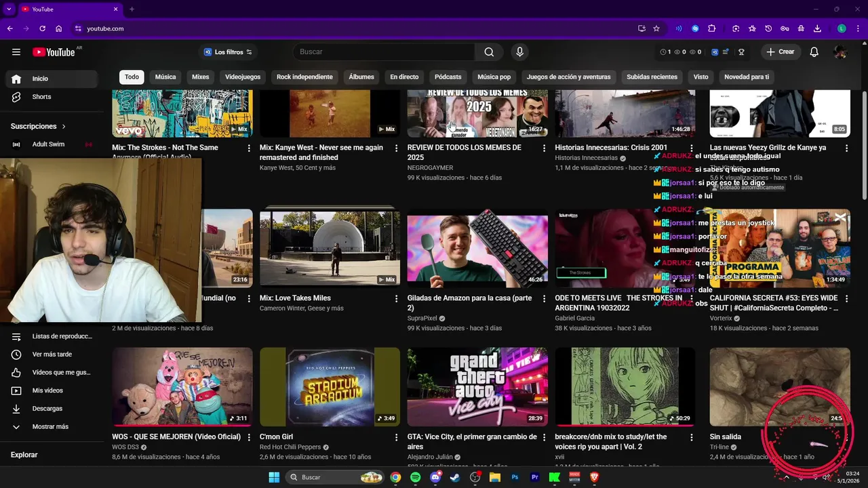
Task: Click Windows taskbar Buscar search box
Action: point(334,477)
